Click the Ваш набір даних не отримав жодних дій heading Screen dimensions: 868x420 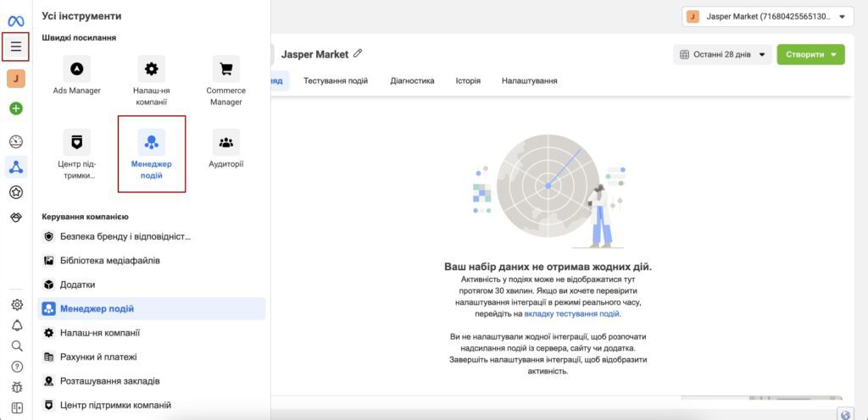coord(548,267)
